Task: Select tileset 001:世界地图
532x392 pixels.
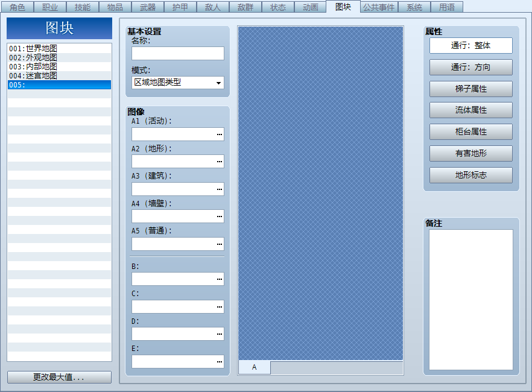Action: click(59, 48)
